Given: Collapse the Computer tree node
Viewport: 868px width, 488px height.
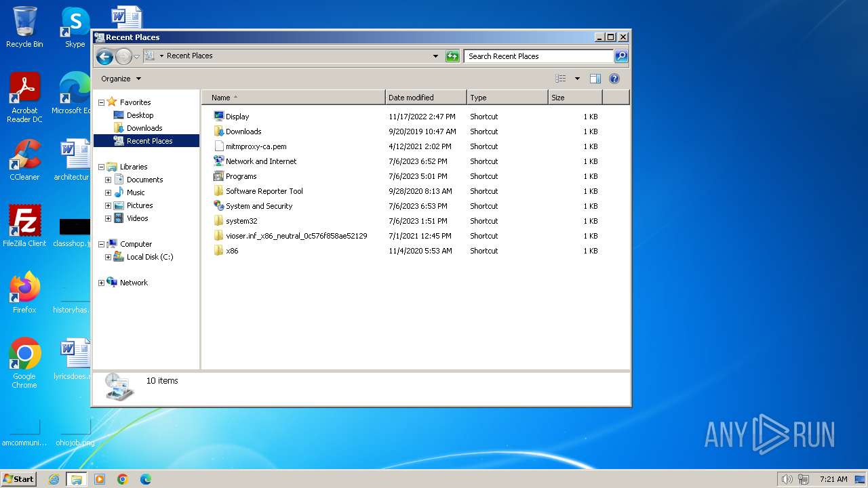Looking at the screenshot, I should (101, 244).
